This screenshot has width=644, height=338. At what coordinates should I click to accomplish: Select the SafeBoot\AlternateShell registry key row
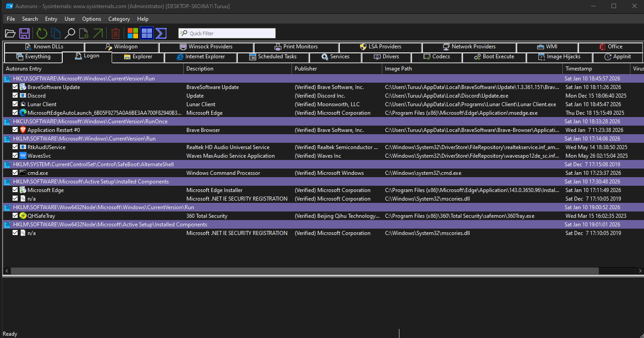pos(323,164)
